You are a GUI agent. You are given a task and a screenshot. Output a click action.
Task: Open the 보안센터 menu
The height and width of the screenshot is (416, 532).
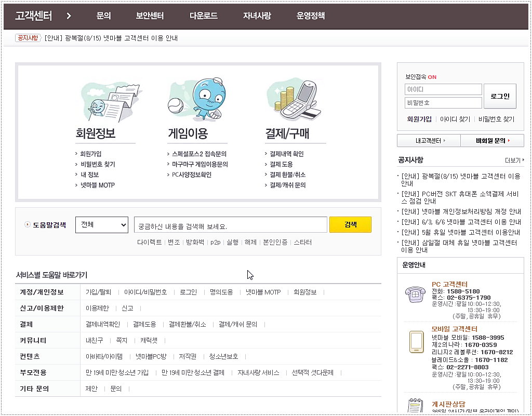(150, 16)
